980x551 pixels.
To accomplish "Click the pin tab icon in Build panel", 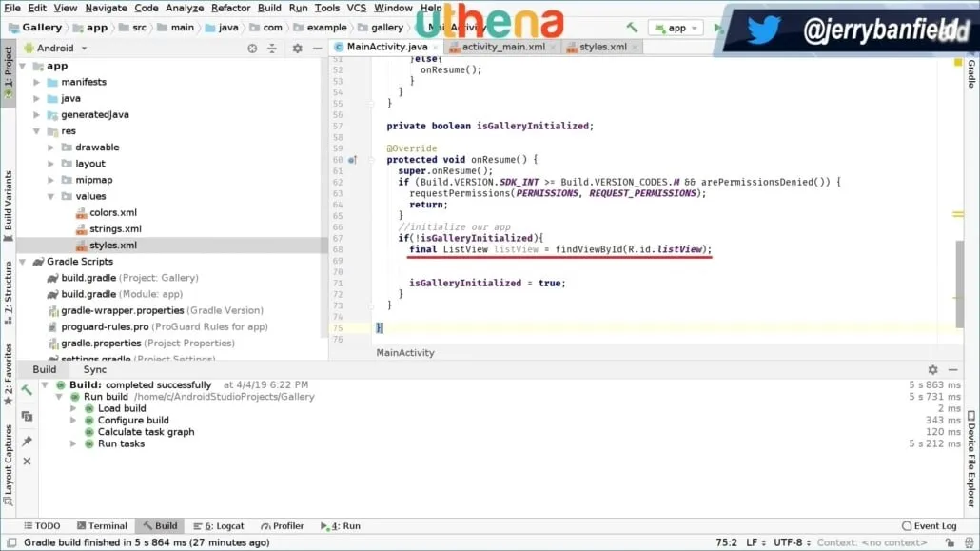I will click(x=27, y=441).
